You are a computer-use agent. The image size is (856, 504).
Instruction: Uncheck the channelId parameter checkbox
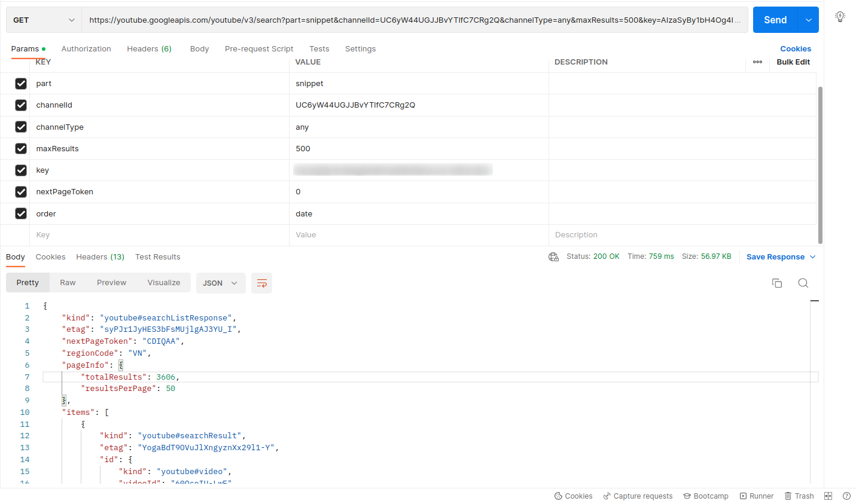point(21,105)
